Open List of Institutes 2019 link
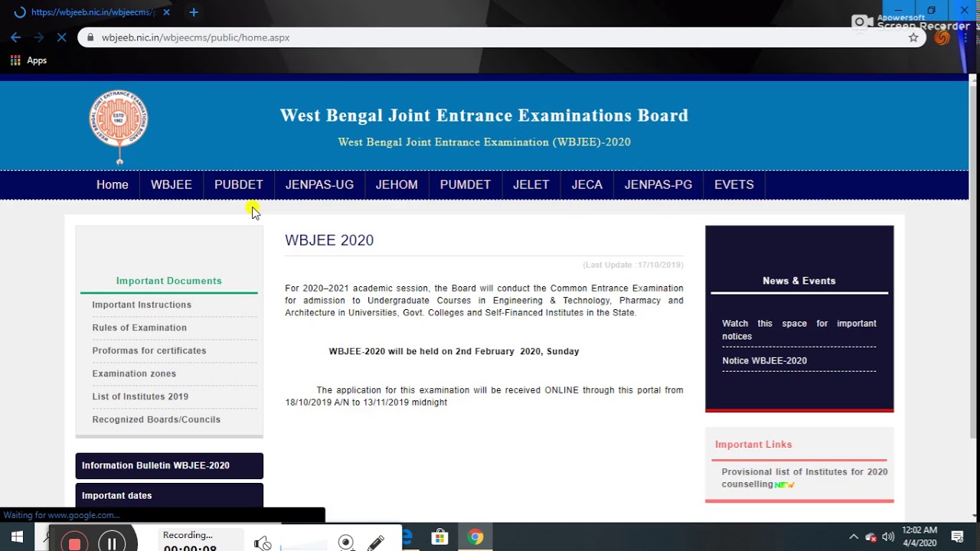980x551 pixels. tap(140, 396)
